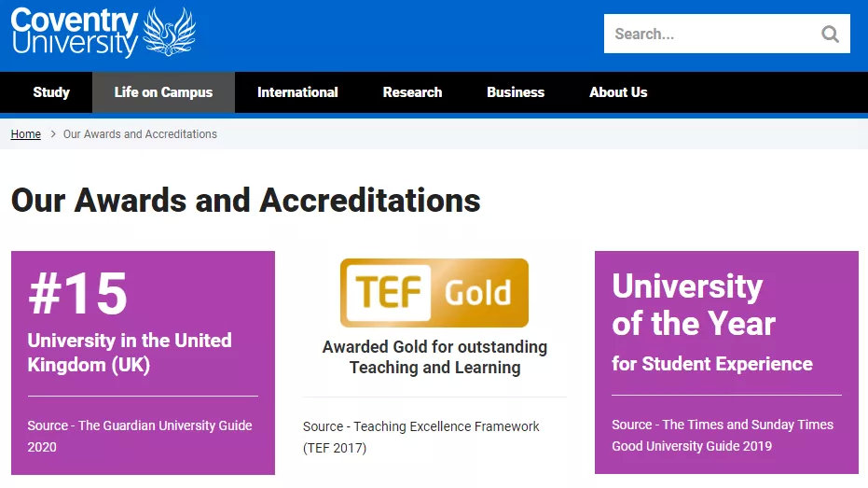The height and width of the screenshot is (488, 868).
Task: Click the Coventry University phoenix logo
Action: coord(169,32)
